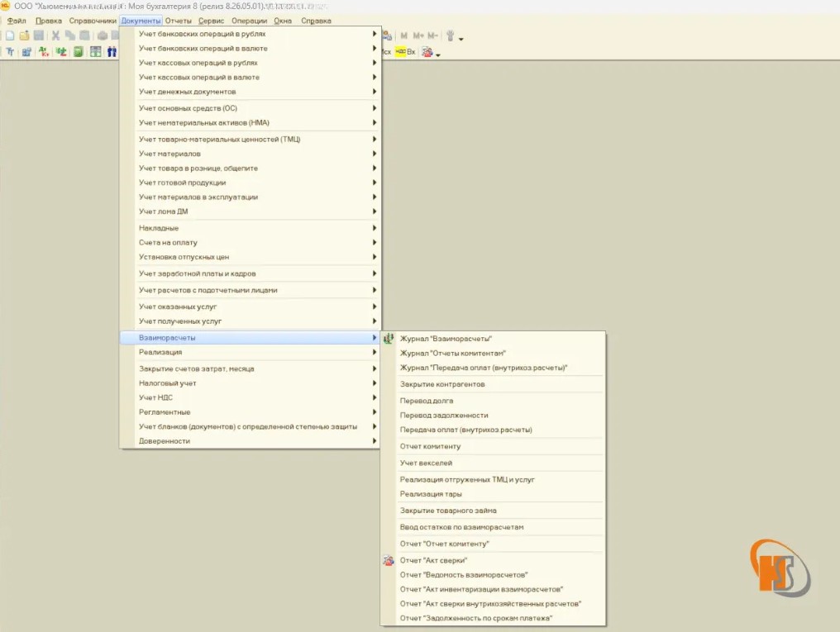The height and width of the screenshot is (632, 840).
Task: Click the Print printer icon
Action: tap(103, 36)
